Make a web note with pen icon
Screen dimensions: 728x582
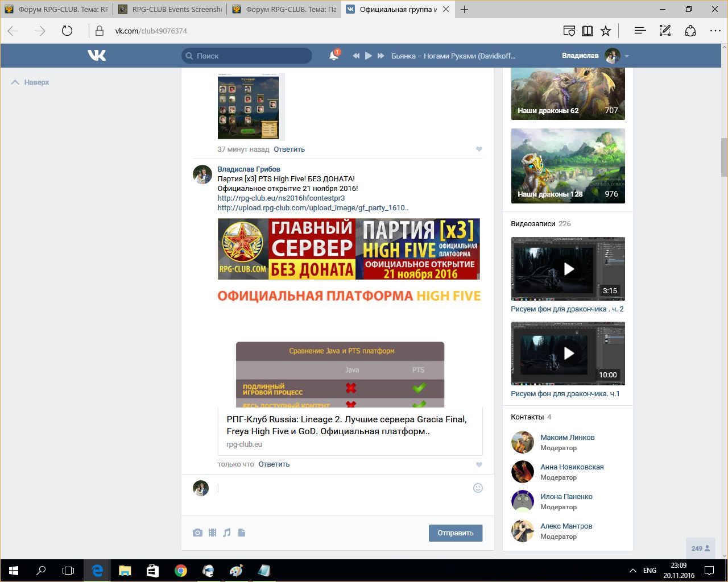pos(665,31)
